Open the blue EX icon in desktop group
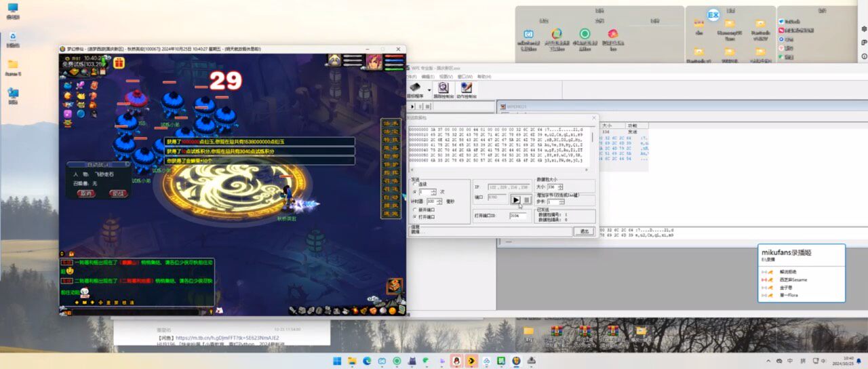This screenshot has height=369, width=868. 713,15
